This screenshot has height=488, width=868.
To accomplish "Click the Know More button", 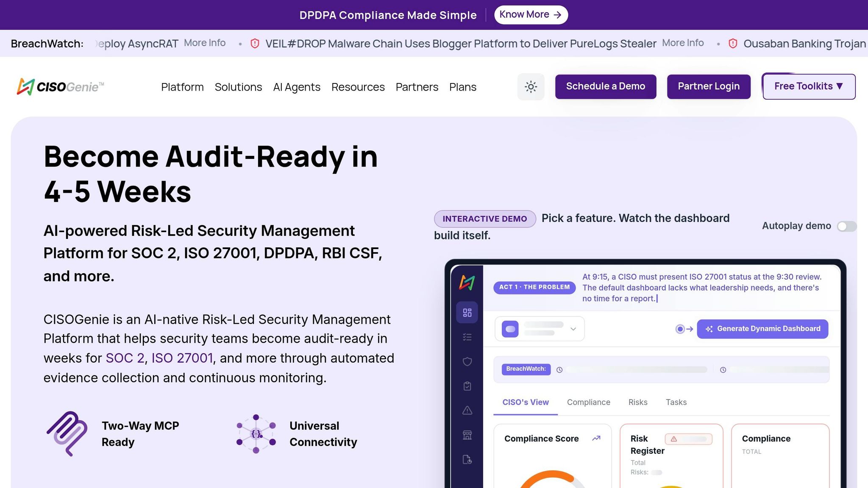I will coord(531,15).
